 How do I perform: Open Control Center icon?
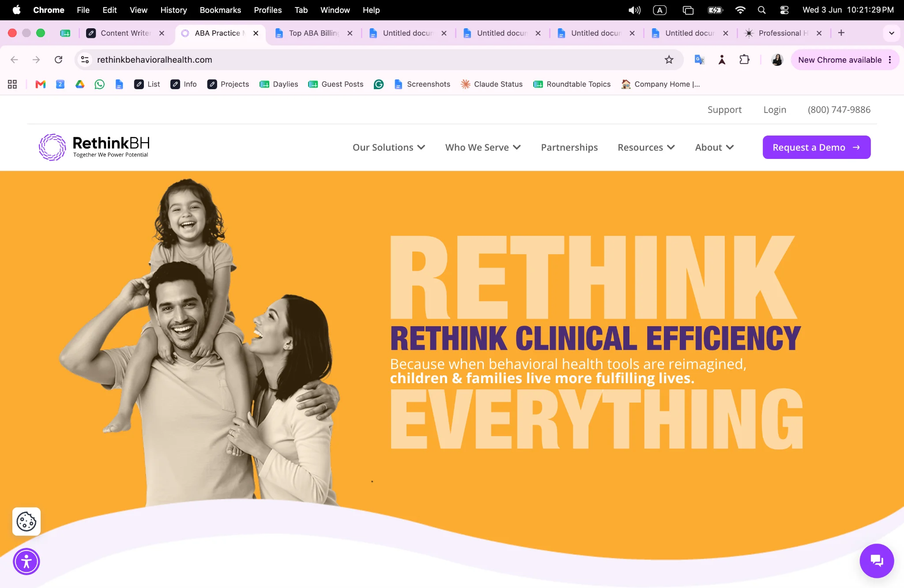point(784,10)
